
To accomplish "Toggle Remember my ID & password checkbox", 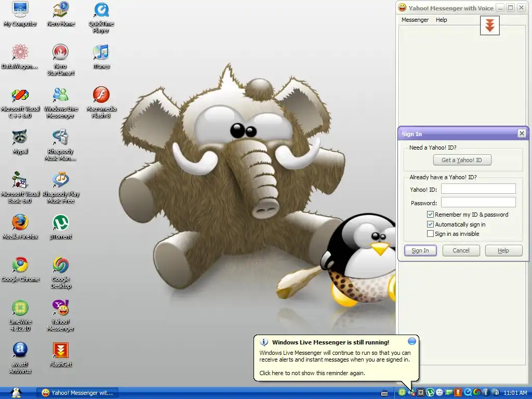I will pos(430,215).
